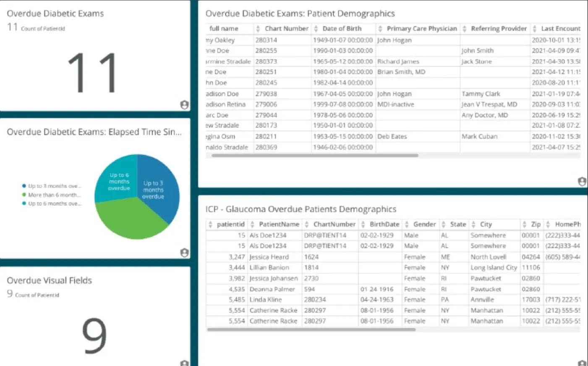Click the sort icon beside patientid

coord(210,224)
